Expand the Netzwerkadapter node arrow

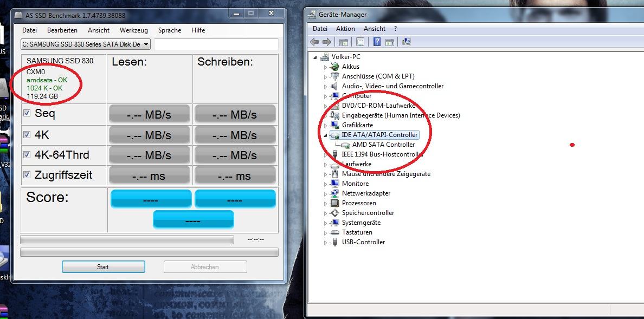click(x=325, y=193)
